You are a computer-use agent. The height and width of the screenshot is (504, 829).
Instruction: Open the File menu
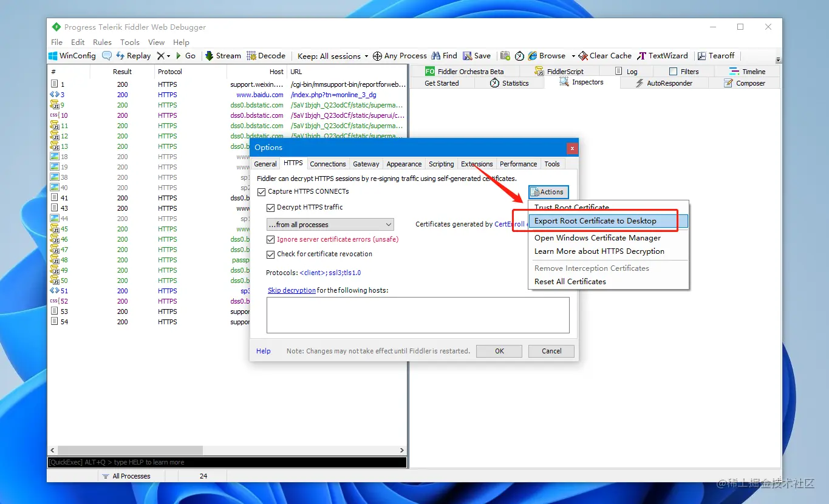click(56, 42)
